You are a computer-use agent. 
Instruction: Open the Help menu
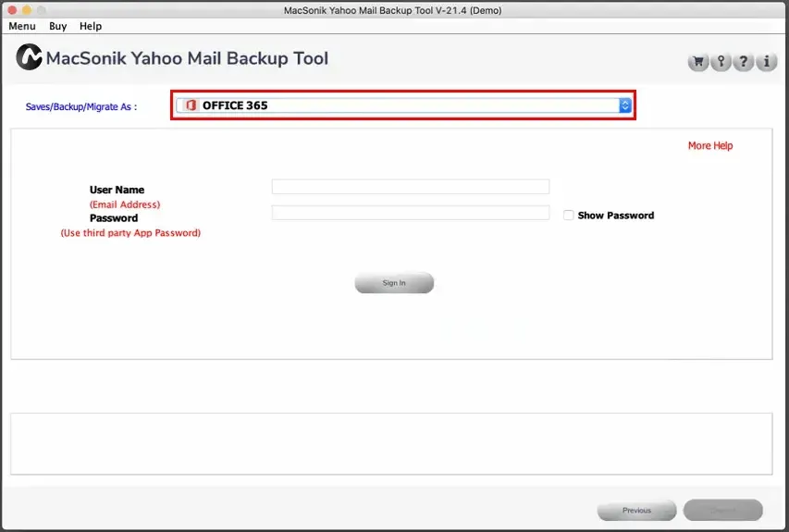click(91, 26)
